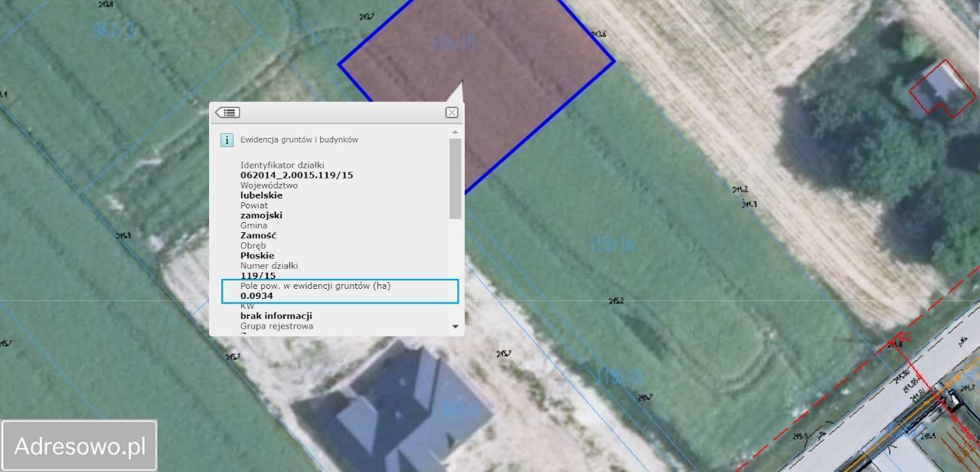Click the label 'Pole pow. w ewidencji gruntów (ha)'
The image size is (980, 472).
(315, 286)
